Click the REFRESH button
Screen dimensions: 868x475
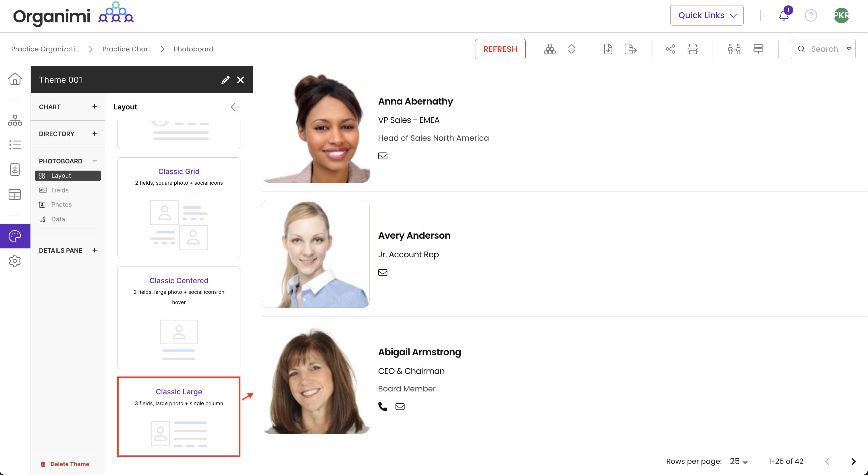click(x=500, y=49)
